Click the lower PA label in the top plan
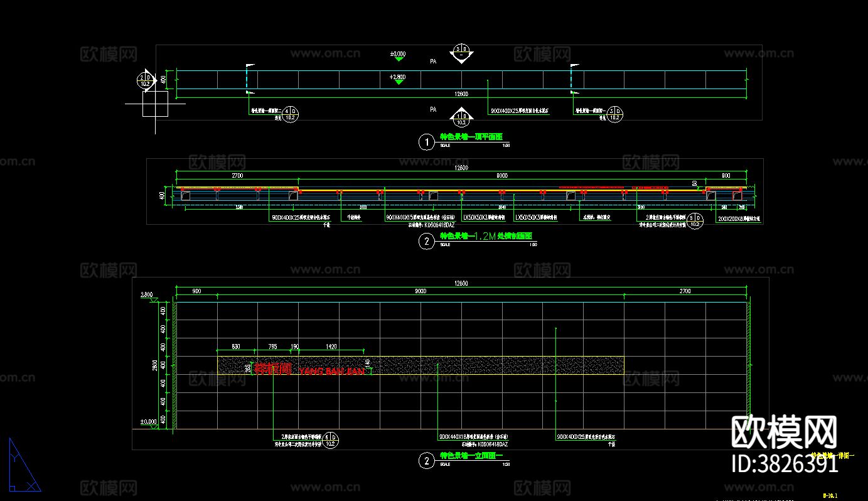The height and width of the screenshot is (501, 868). tap(433, 109)
